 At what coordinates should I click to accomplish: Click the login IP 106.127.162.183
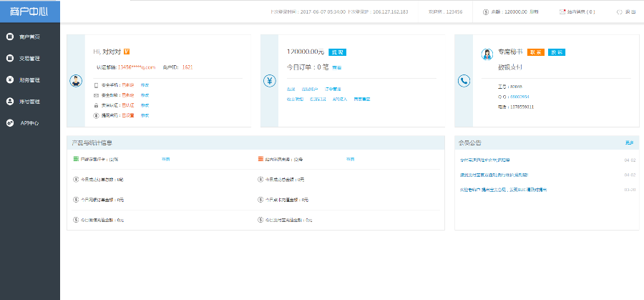click(x=391, y=12)
